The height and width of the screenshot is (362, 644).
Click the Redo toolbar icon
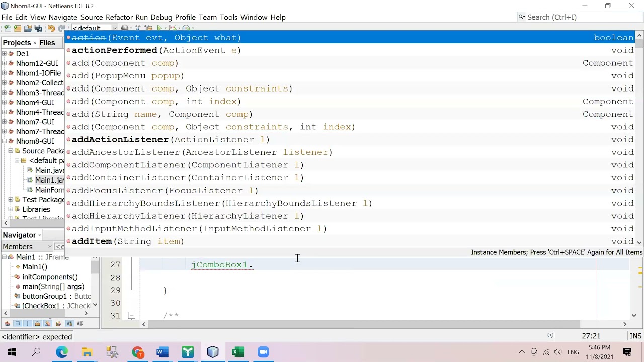61,28
